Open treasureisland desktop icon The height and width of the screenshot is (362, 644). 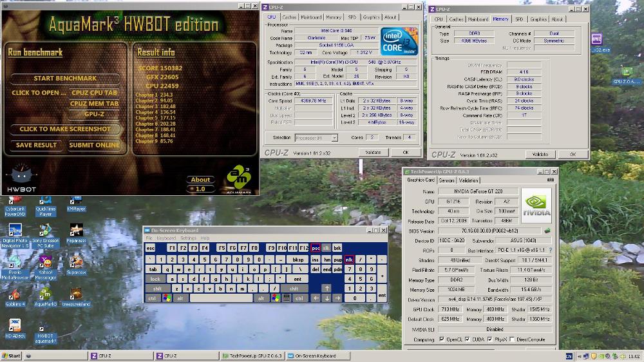pyautogui.click(x=76, y=298)
